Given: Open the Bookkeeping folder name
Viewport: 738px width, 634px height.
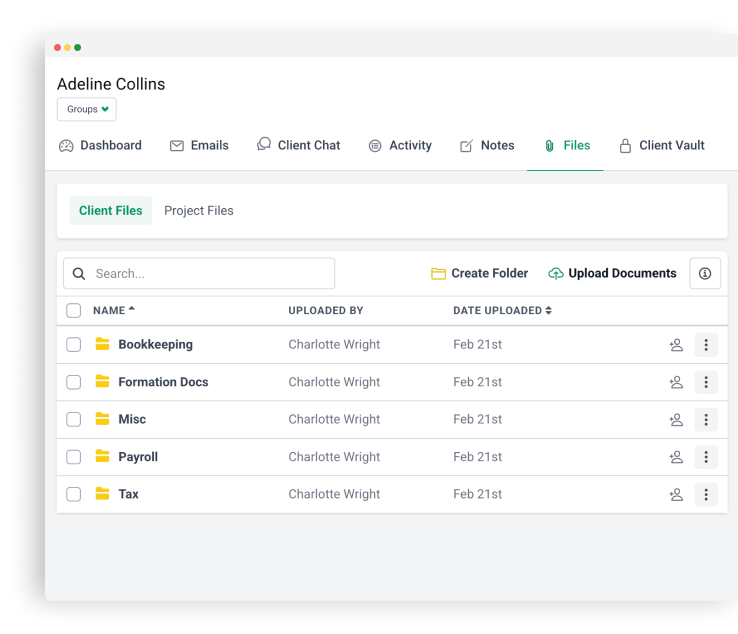Looking at the screenshot, I should coord(155,345).
